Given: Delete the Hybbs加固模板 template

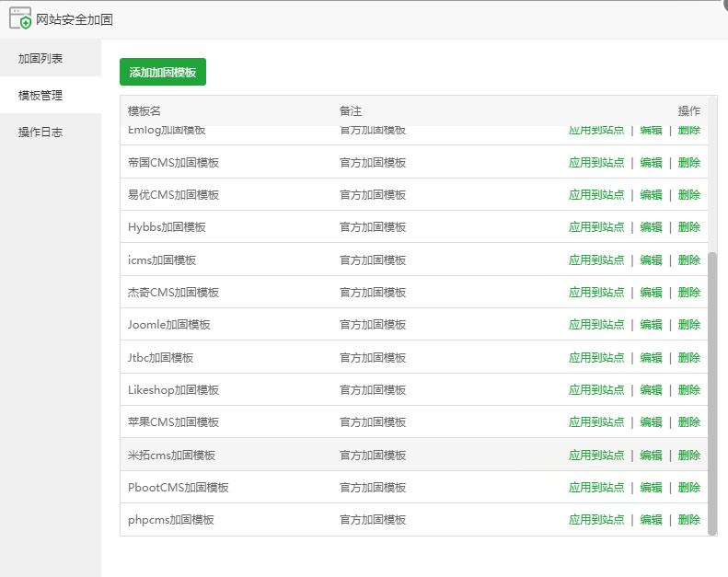Looking at the screenshot, I should point(689,227).
